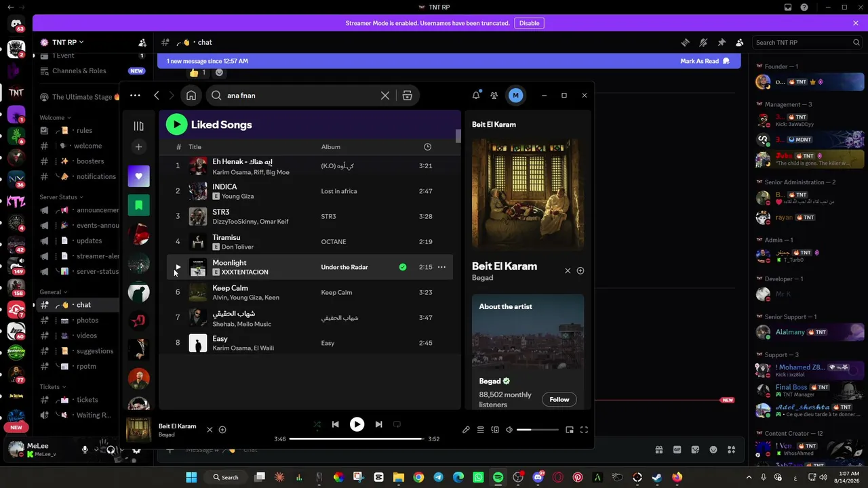Play the Moonlight track with its row play arrow
The width and height of the screenshot is (868, 488).
click(178, 267)
